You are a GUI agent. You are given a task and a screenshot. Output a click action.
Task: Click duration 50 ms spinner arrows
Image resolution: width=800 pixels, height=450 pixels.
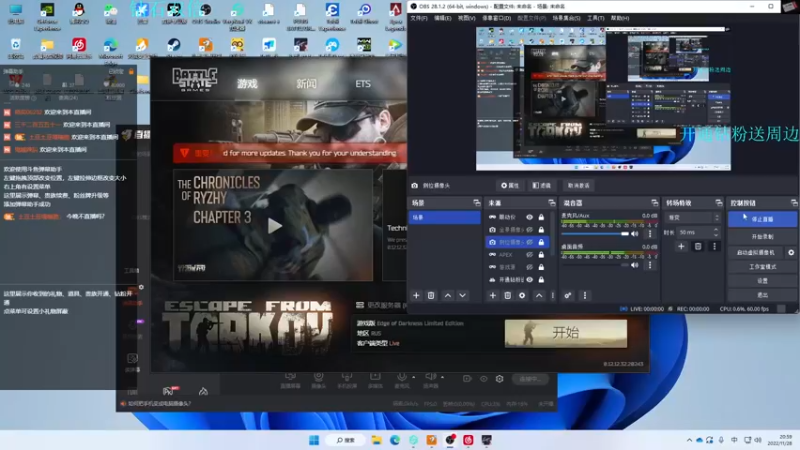[716, 232]
